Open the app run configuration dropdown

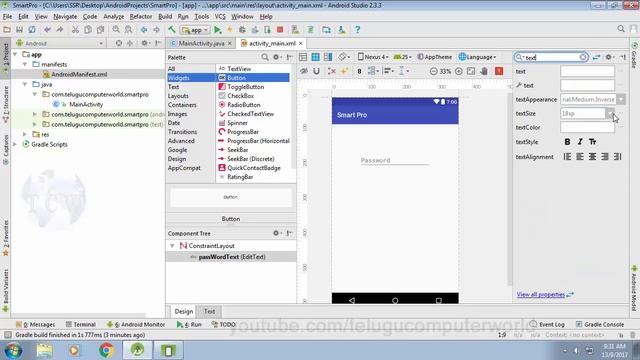point(196,30)
